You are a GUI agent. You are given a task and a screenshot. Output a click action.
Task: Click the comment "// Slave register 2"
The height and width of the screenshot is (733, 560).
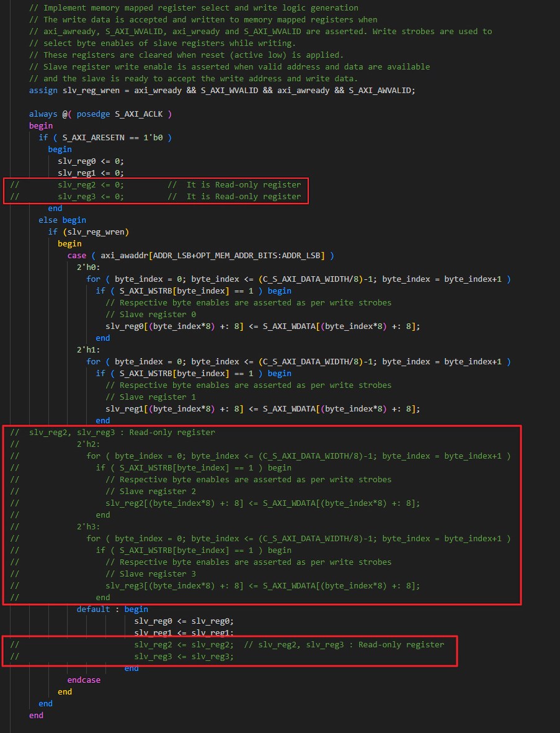coord(151,492)
